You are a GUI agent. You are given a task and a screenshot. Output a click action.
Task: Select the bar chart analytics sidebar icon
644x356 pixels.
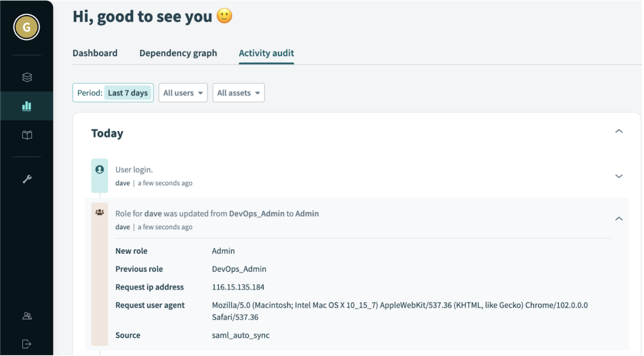[x=27, y=106]
